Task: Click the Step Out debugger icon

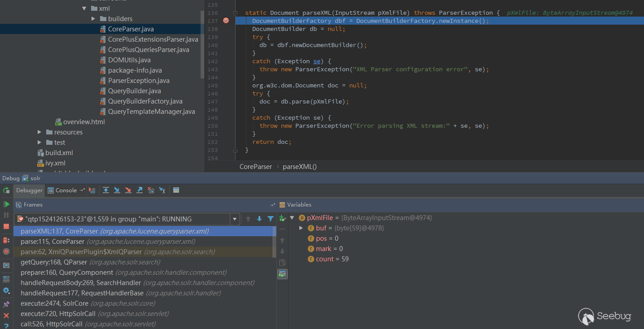Action: (140, 190)
